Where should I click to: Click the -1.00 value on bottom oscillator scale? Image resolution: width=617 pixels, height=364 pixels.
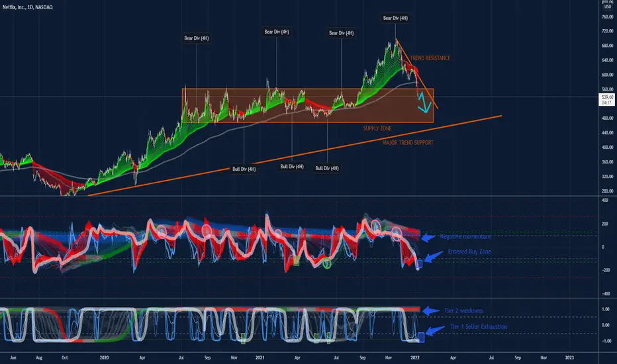pyautogui.click(x=605, y=341)
